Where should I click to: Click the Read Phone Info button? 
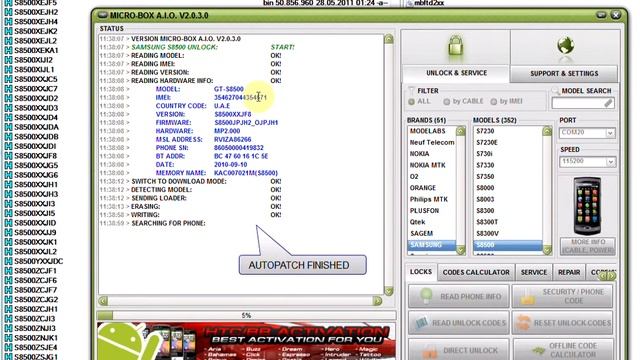(458, 296)
